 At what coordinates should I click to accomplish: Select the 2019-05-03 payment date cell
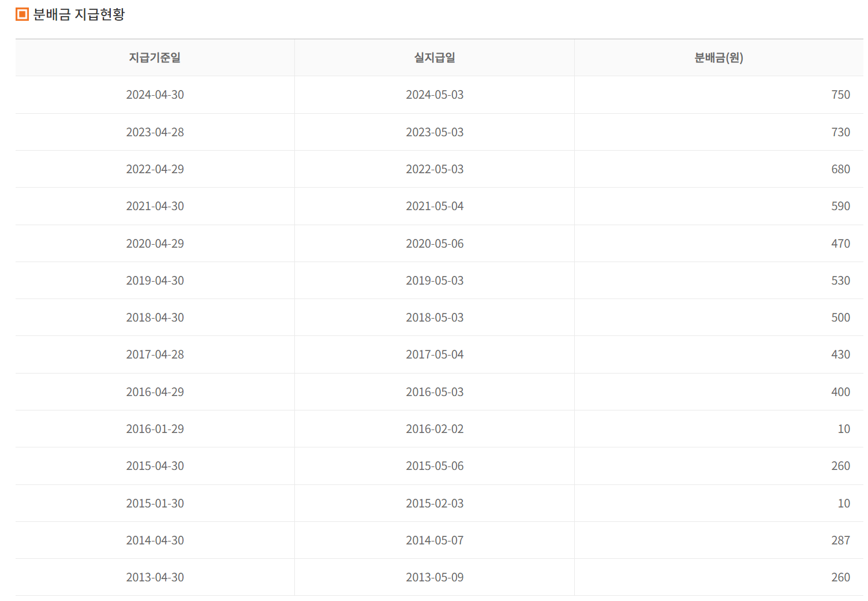pos(435,281)
